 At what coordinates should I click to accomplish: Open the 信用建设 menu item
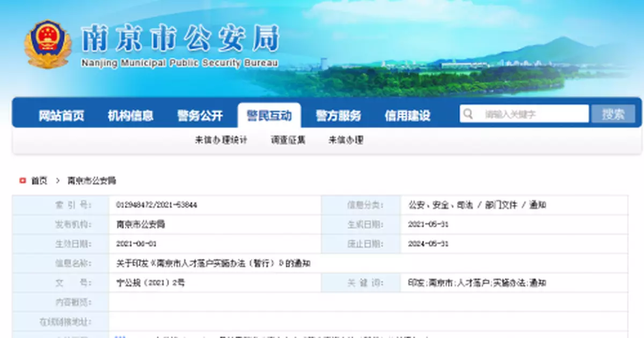tap(407, 116)
